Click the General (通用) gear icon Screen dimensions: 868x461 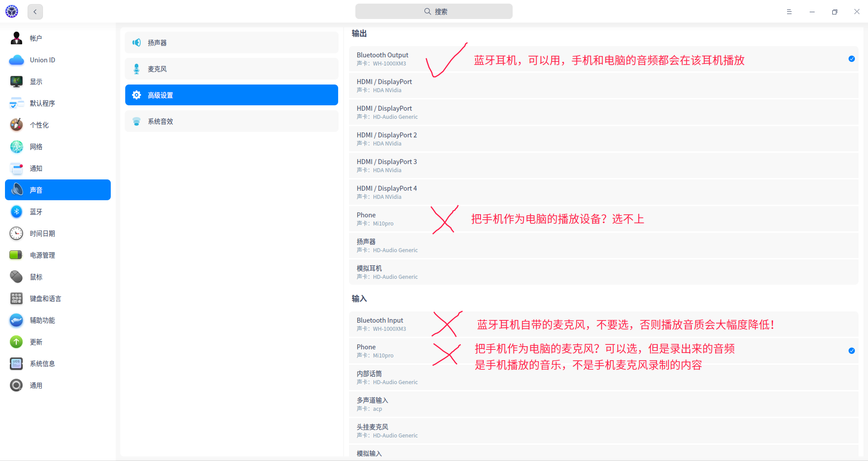[16, 385]
